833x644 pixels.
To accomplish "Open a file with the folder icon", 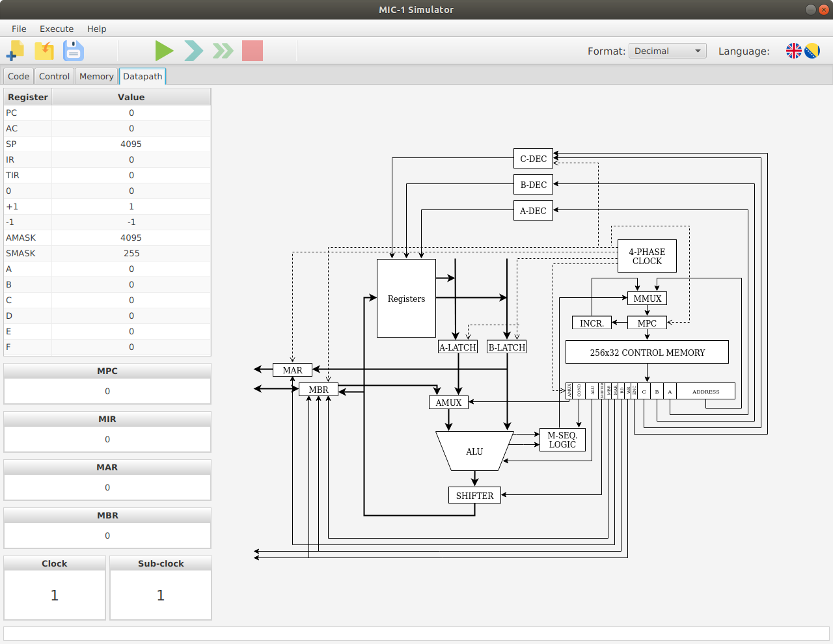I will [x=44, y=51].
